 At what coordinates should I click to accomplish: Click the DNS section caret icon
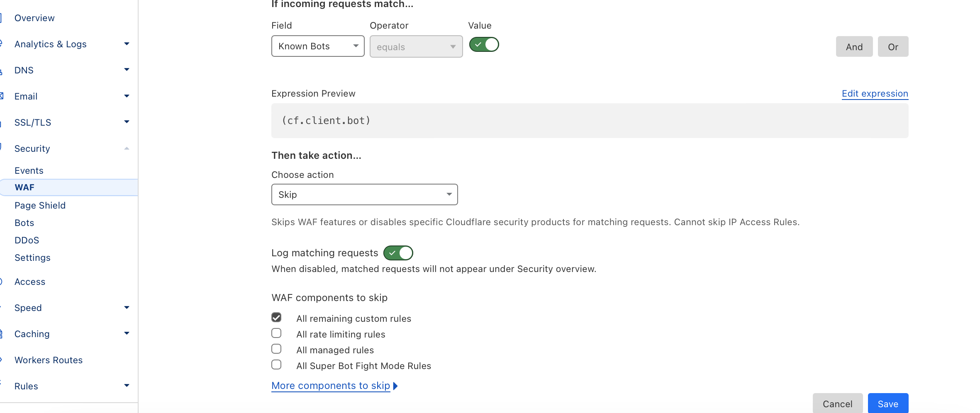[x=127, y=70]
